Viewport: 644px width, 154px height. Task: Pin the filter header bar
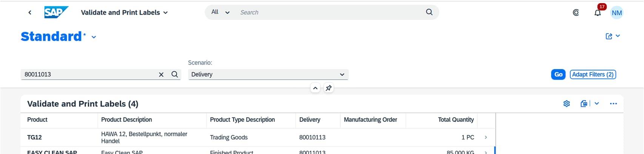point(329,88)
